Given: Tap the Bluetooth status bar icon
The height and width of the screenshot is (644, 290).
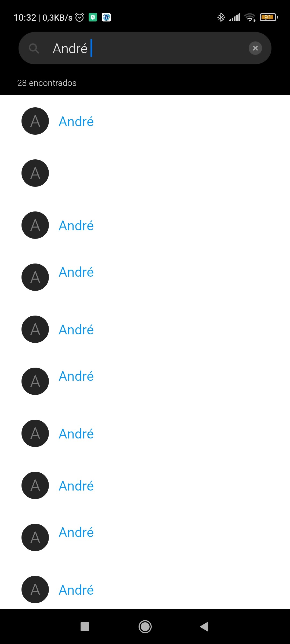Looking at the screenshot, I should 221,17.
